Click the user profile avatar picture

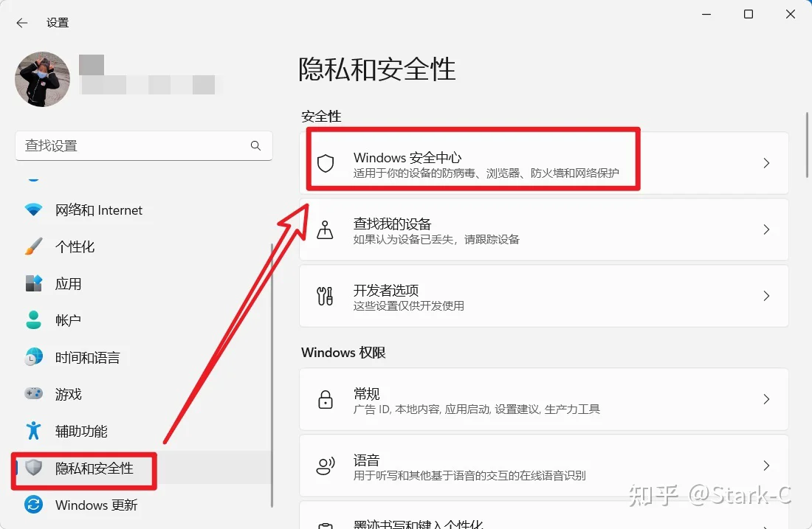pos(43,79)
